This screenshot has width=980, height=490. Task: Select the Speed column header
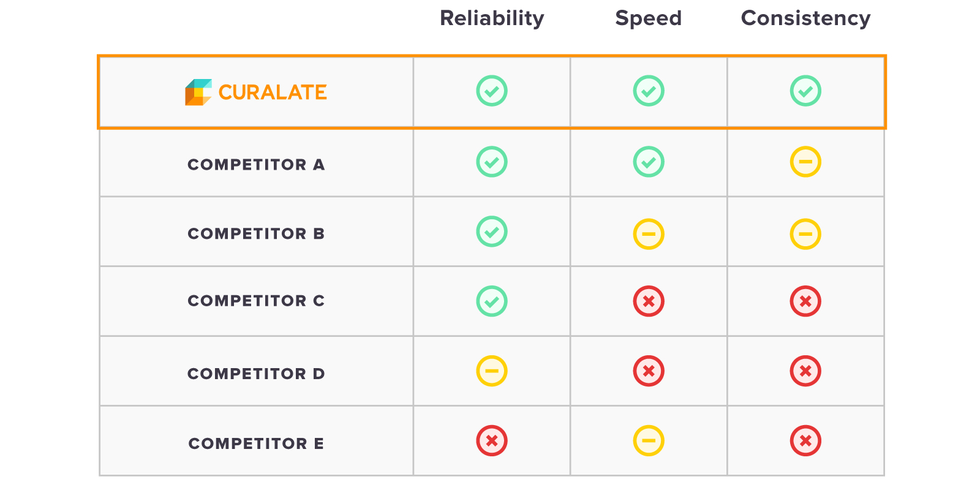(x=649, y=18)
